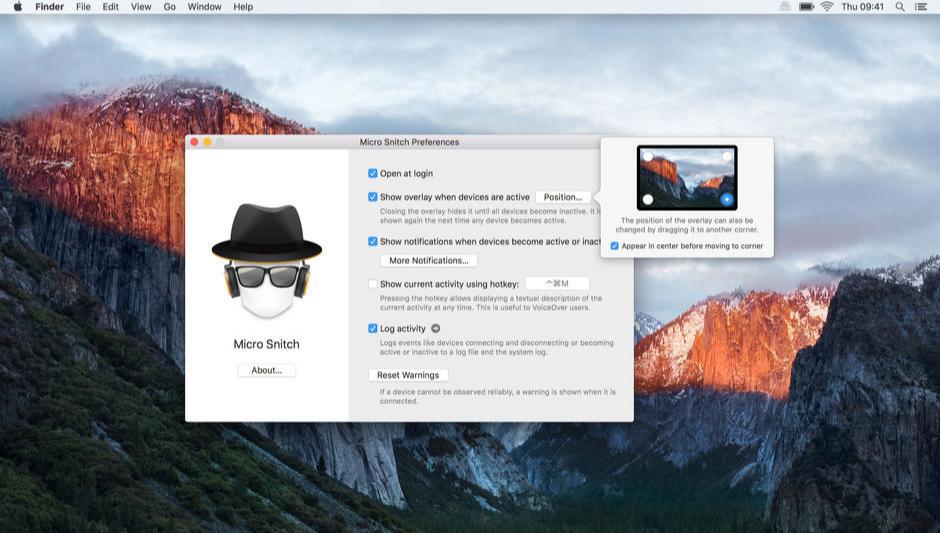
Task: Click the Micro Snitch Preferences title text
Action: (409, 142)
